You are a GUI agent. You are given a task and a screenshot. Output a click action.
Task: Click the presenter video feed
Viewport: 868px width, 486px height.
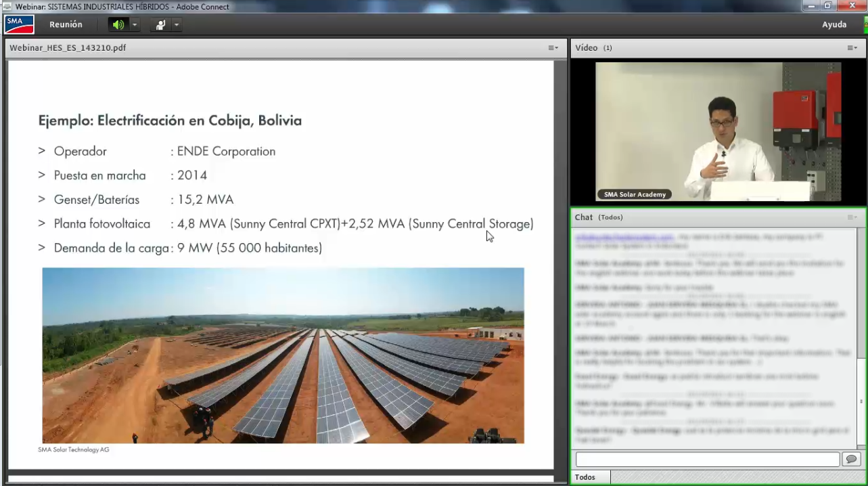click(718, 132)
